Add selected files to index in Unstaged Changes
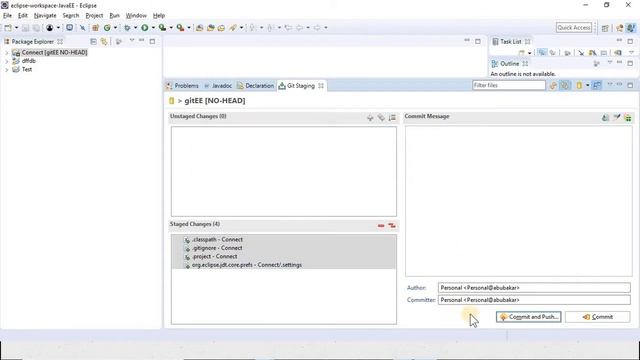The width and height of the screenshot is (640, 360). [x=370, y=118]
